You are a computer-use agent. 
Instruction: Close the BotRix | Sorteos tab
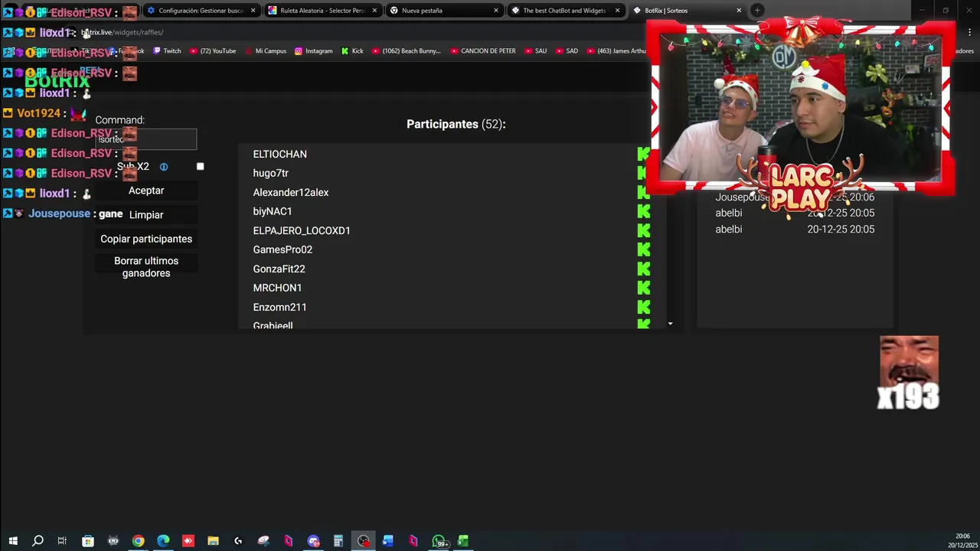coord(739,11)
